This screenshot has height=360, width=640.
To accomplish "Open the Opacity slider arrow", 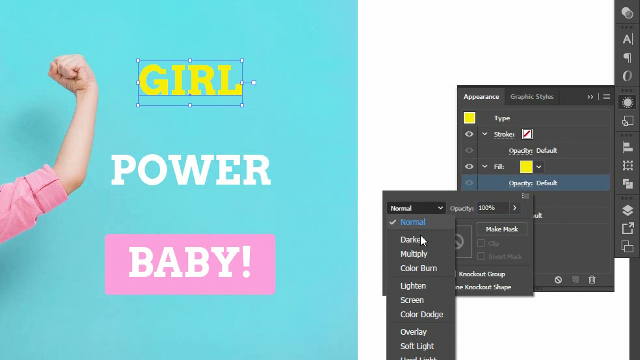I will (515, 208).
